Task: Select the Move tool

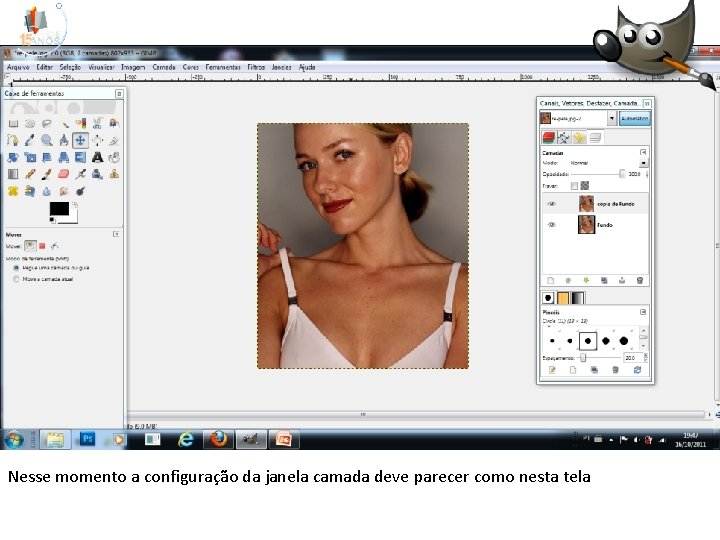Action: pyautogui.click(x=80, y=140)
